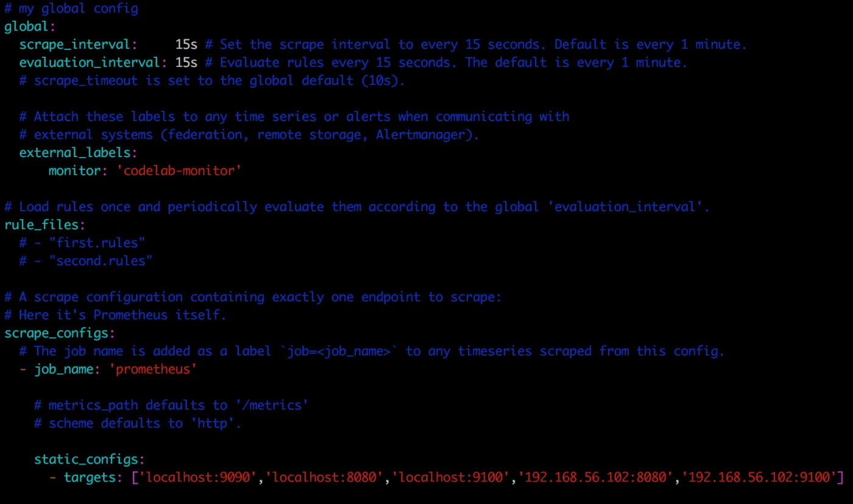This screenshot has height=504, width=853.
Task: Click the metrics_path defaults comment
Action: click(x=171, y=405)
